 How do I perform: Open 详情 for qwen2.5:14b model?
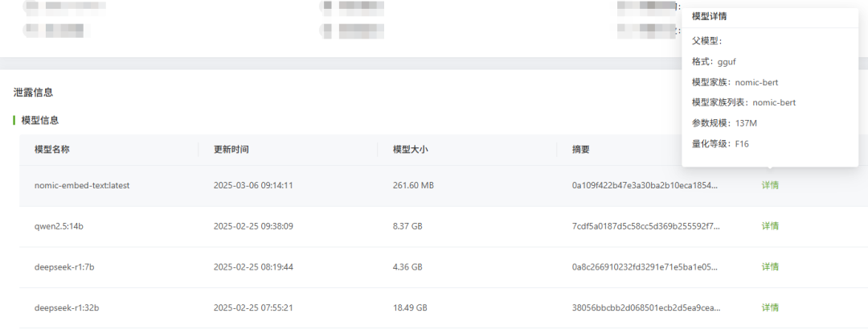(770, 226)
